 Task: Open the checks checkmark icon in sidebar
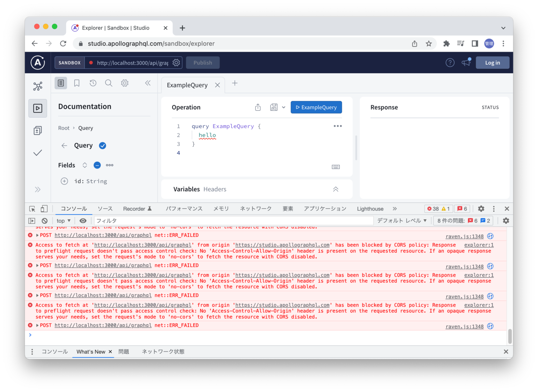point(38,153)
